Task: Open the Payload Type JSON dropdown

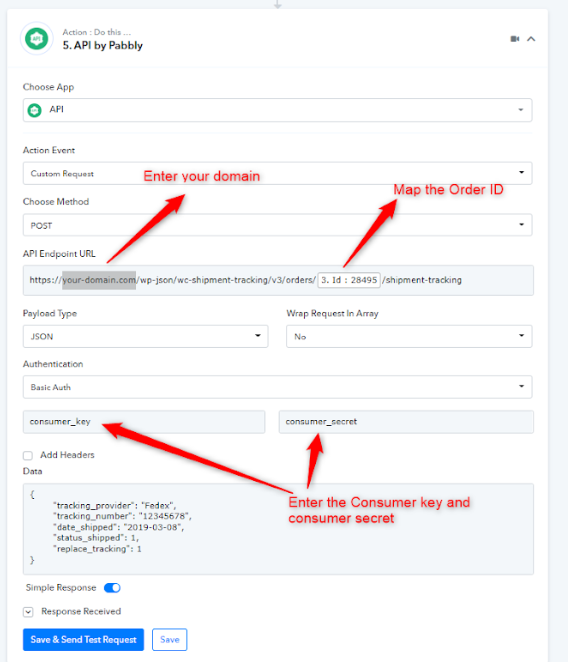Action: click(x=145, y=336)
